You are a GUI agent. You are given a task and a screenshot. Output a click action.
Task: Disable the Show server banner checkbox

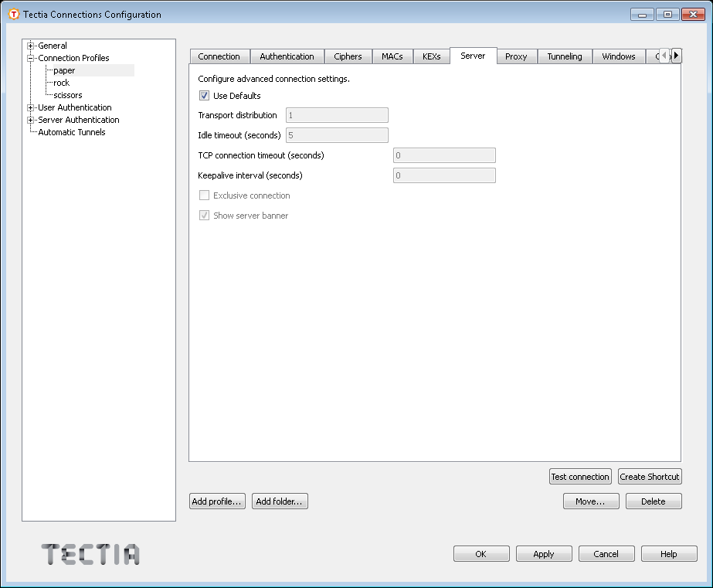coord(204,216)
